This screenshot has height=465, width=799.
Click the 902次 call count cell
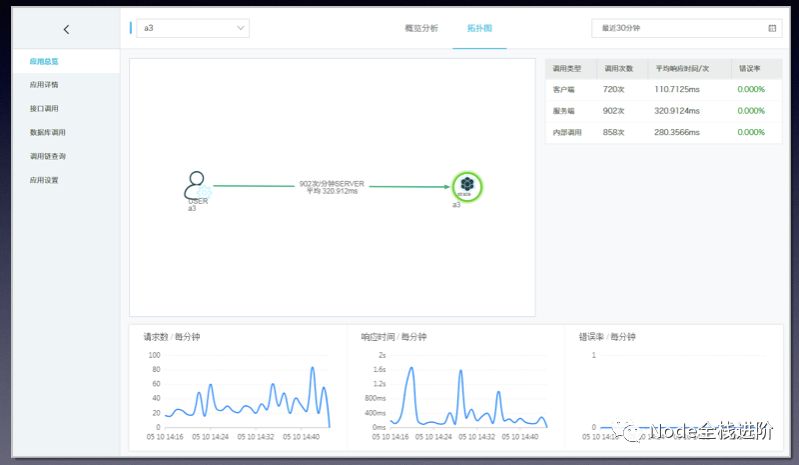pyautogui.click(x=614, y=111)
